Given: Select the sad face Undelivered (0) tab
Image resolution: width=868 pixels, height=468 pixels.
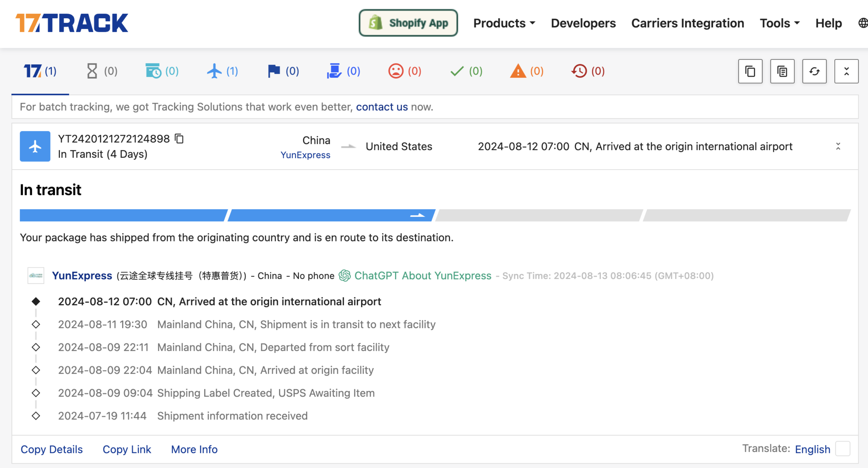Looking at the screenshot, I should click(x=405, y=71).
